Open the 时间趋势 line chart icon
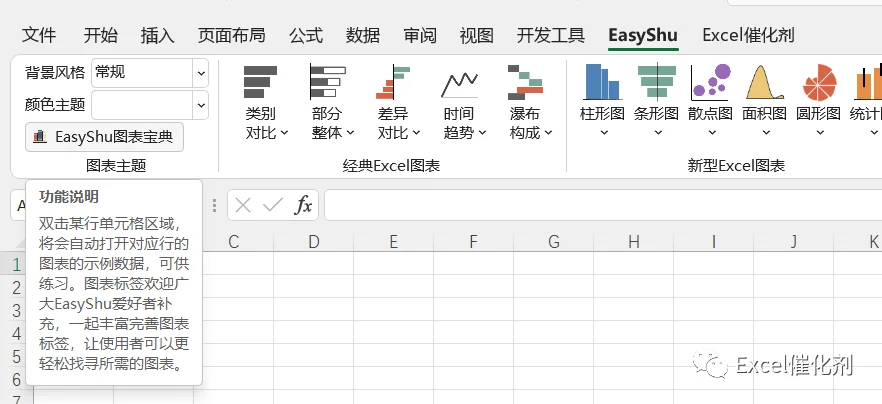The width and height of the screenshot is (882, 404). pyautogui.click(x=459, y=84)
